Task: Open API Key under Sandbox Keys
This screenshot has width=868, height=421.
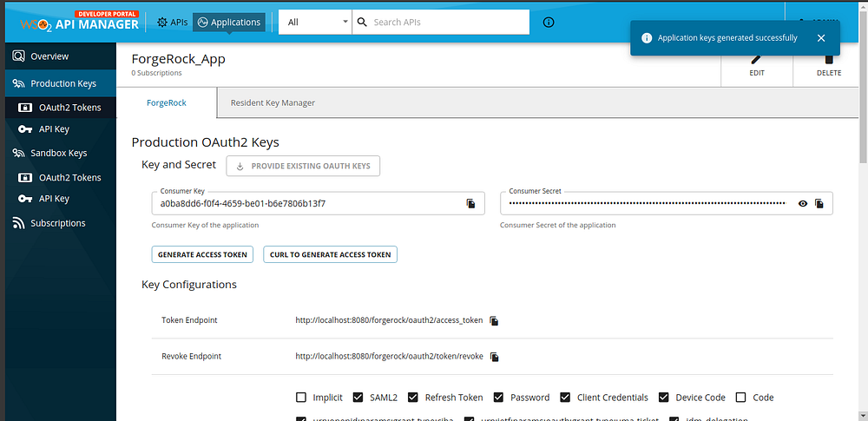Action: 61,198
